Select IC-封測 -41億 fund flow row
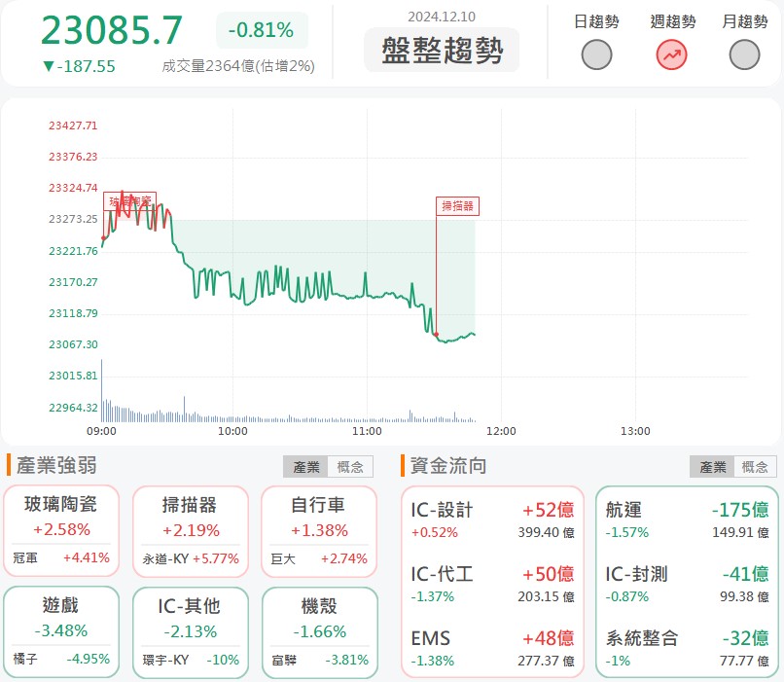Image resolution: width=784 pixels, height=682 pixels. point(687,584)
